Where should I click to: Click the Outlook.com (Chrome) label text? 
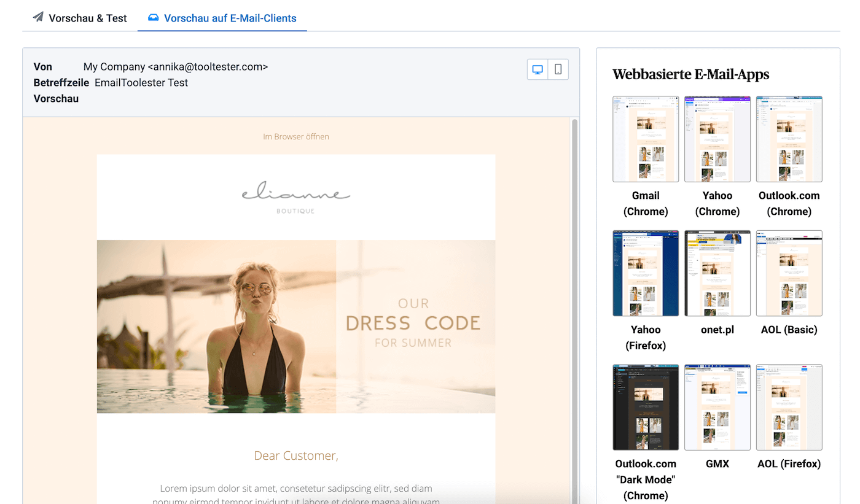point(789,203)
